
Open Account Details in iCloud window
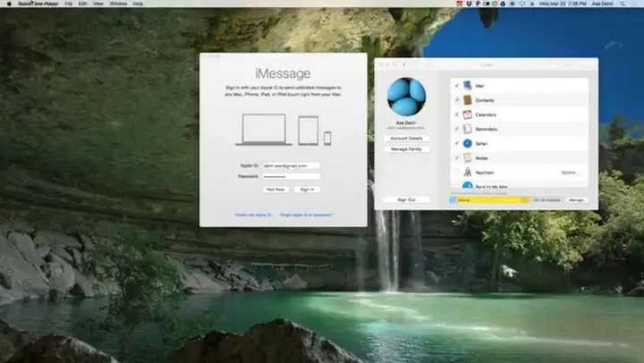point(406,139)
